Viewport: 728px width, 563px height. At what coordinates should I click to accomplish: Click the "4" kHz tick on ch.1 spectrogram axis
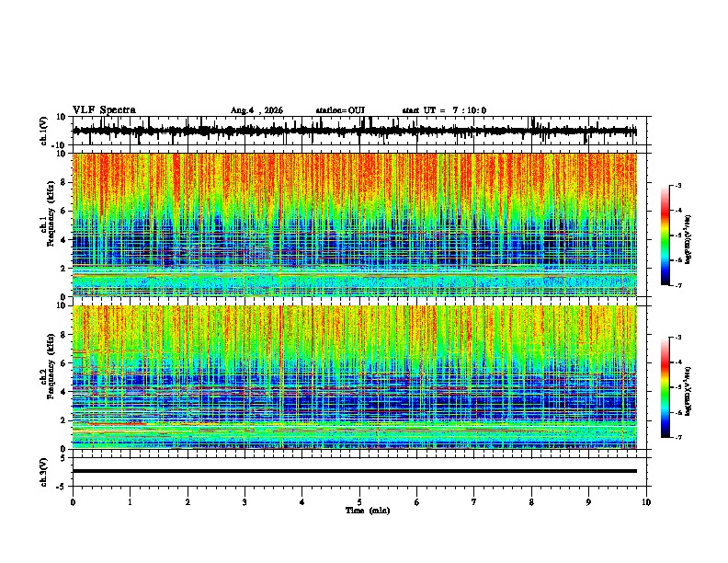point(63,240)
